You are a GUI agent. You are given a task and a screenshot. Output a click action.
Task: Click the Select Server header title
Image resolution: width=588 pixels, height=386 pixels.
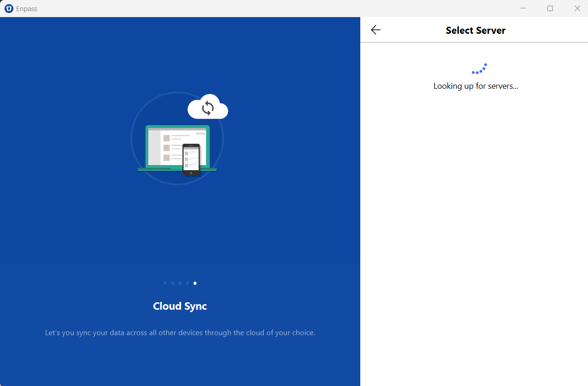[475, 30]
